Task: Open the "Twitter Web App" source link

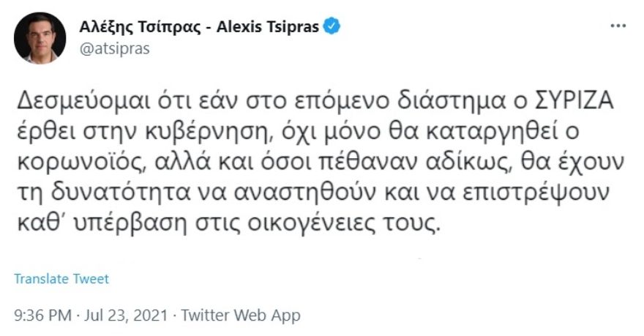Action: (x=241, y=316)
